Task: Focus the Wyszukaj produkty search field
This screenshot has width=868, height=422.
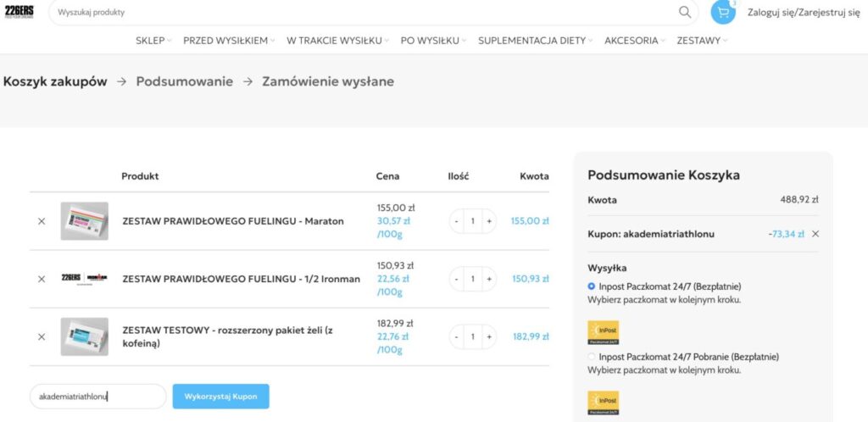Action: 365,12
